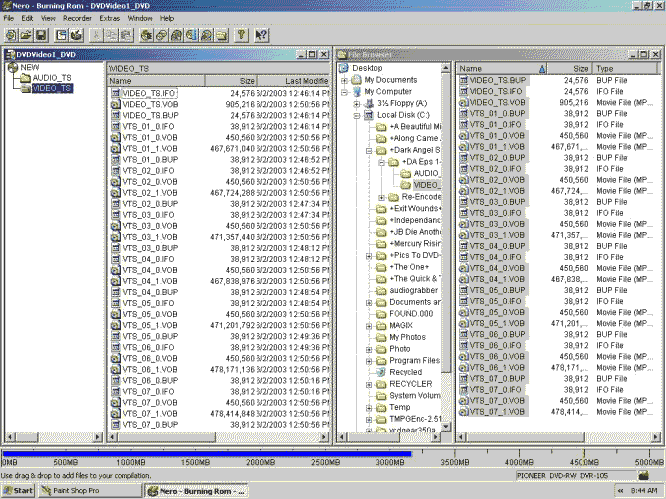666x499 pixels.
Task: Collapse the My Computer tree node
Action: click(x=344, y=92)
